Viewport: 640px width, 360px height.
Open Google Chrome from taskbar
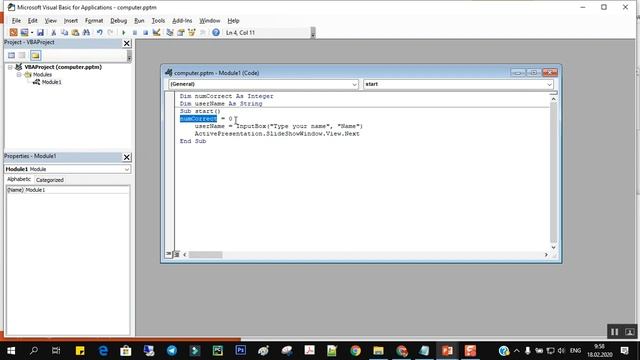coord(355,351)
